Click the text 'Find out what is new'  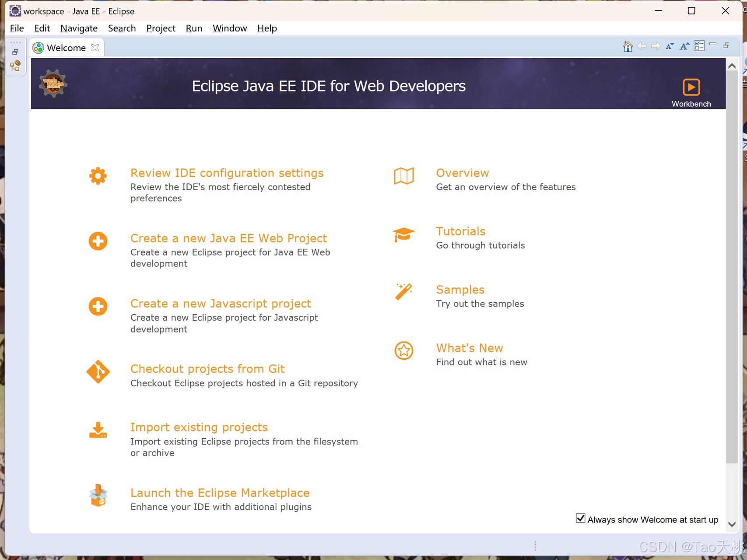[x=482, y=362]
